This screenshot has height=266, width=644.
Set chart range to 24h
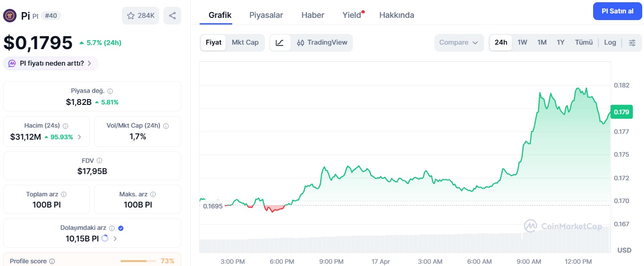[501, 43]
